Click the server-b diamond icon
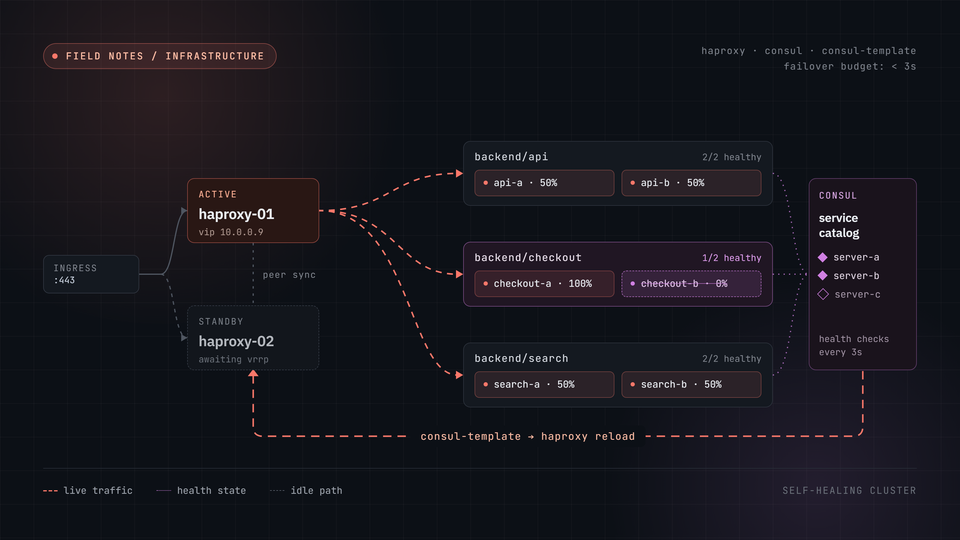Screen dimensions: 960x540 (823, 276)
